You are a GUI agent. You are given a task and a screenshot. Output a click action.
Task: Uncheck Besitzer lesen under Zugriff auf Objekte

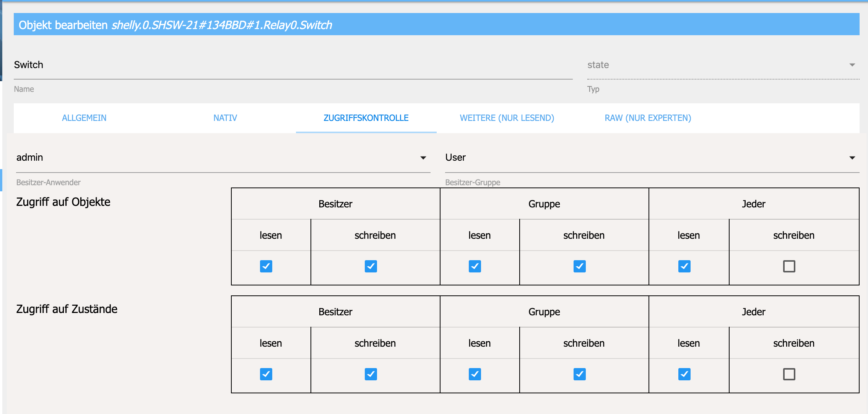point(266,266)
